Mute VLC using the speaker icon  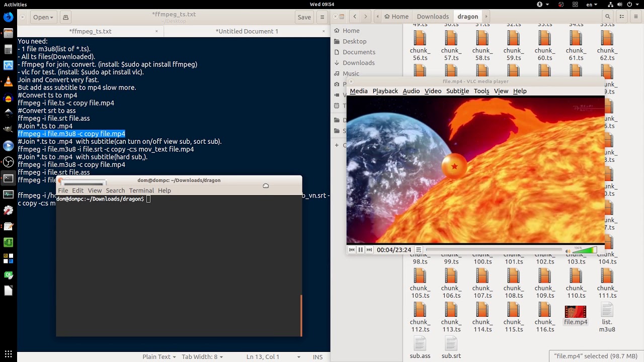point(568,250)
